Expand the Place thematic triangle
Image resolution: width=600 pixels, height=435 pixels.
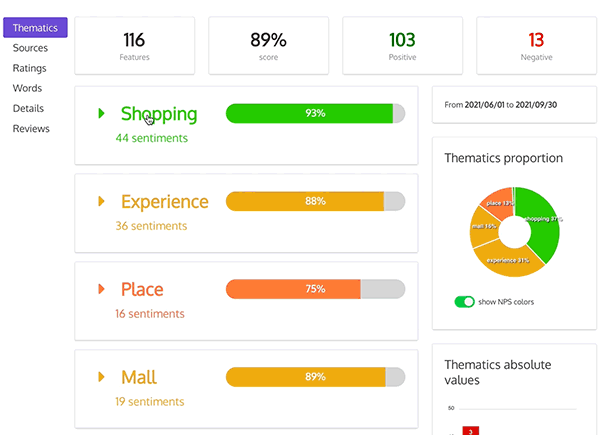tap(101, 289)
